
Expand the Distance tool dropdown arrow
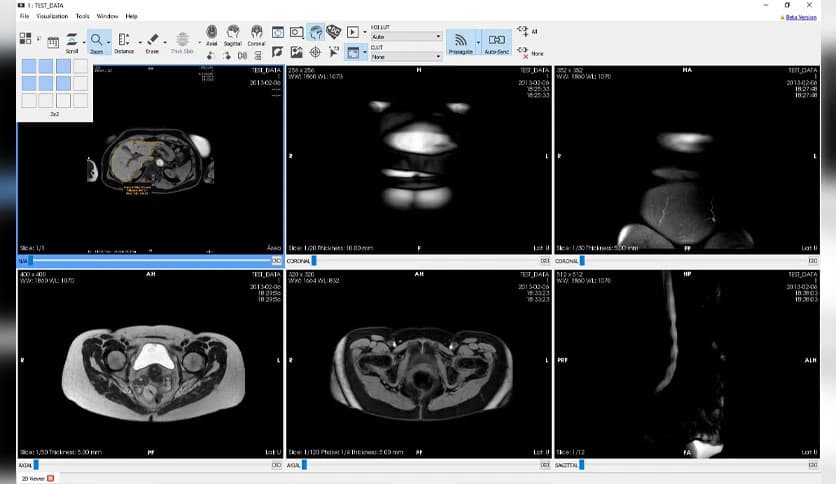coord(140,43)
